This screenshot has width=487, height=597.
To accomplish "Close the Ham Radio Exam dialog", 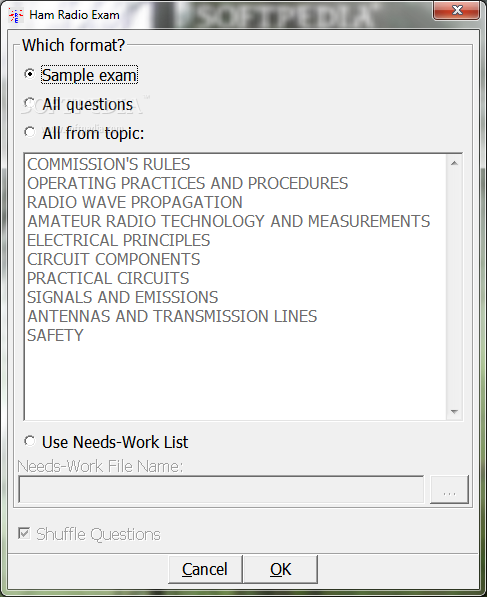I will [x=457, y=10].
